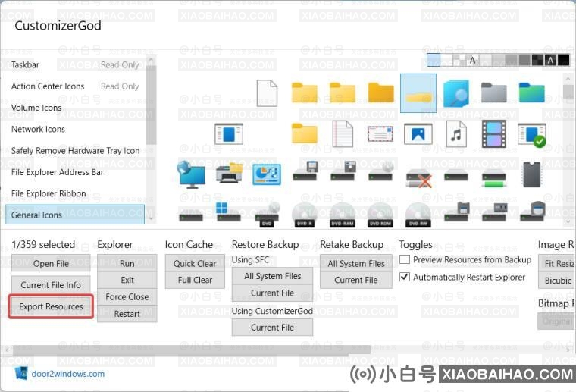Image resolution: width=576 pixels, height=392 pixels.
Task: Select the blank document icon
Action: coord(267,93)
